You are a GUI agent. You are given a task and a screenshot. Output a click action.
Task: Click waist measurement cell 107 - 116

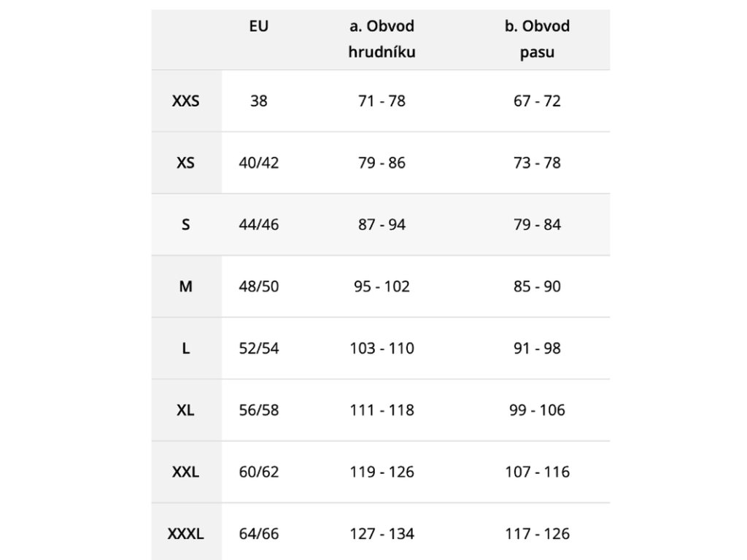click(x=537, y=472)
